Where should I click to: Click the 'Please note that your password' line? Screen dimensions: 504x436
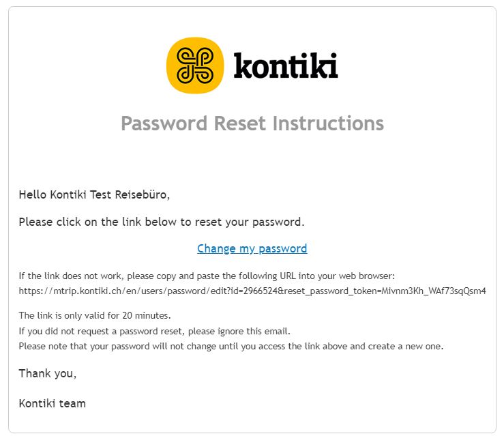click(x=231, y=346)
